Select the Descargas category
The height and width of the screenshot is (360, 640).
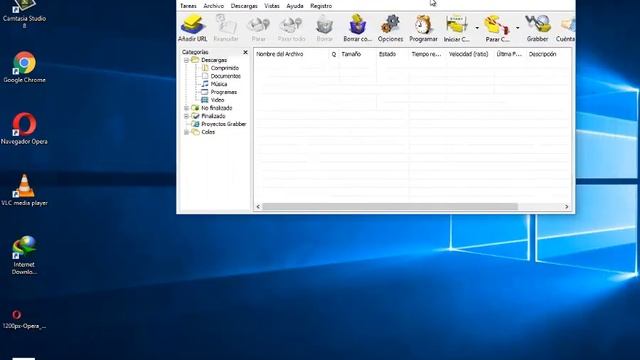tap(214, 60)
